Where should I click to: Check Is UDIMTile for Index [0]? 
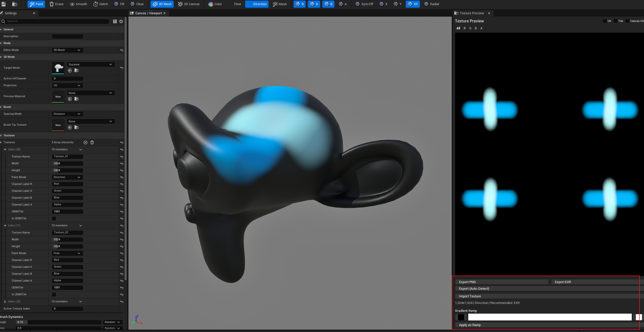tap(54, 219)
